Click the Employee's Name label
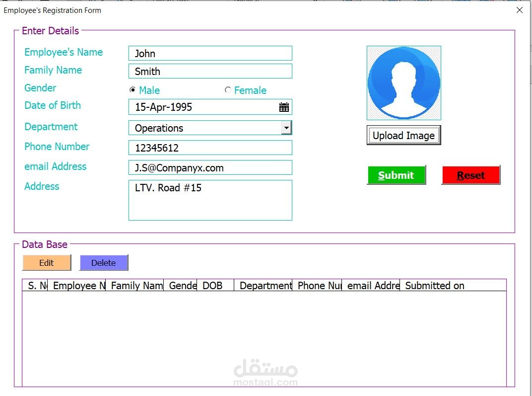Viewport: 532px width, 396px height. [64, 52]
